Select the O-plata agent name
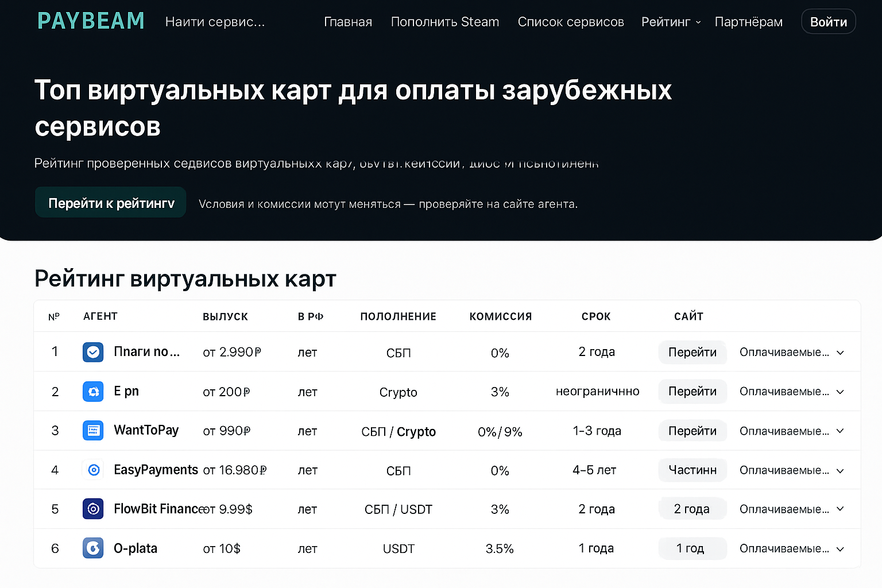This screenshot has height=588, width=882. (136, 548)
